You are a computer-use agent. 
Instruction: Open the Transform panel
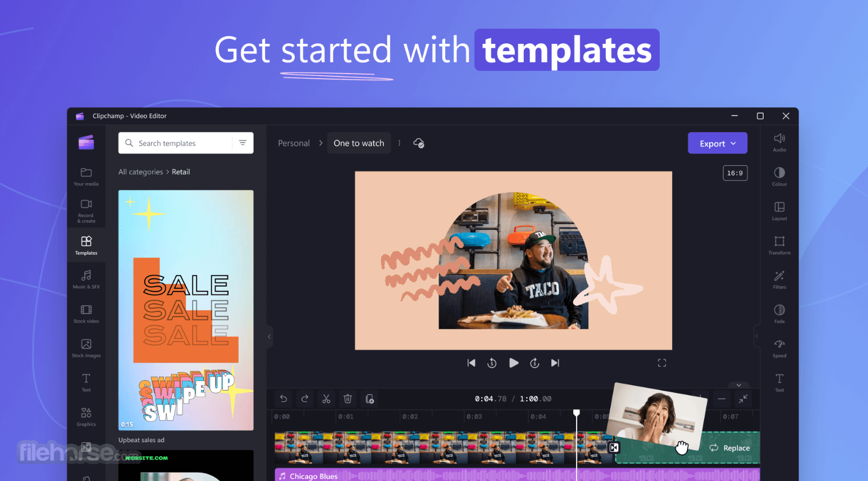pos(779,245)
